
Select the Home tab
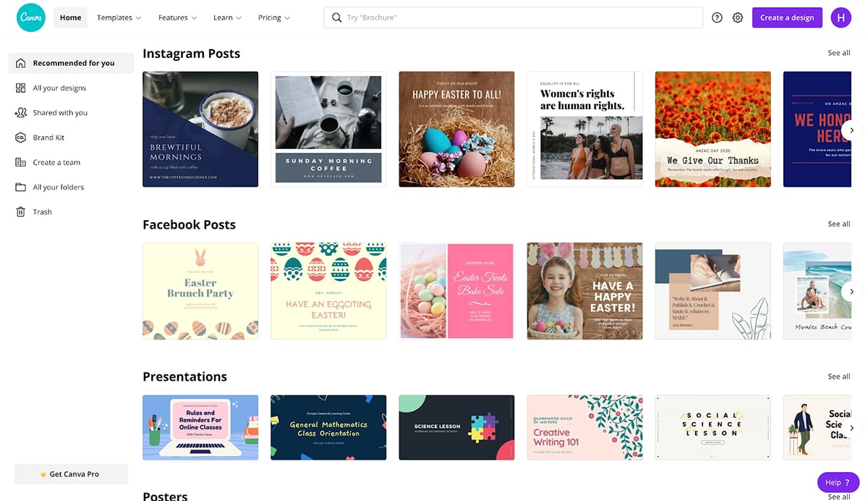(70, 17)
